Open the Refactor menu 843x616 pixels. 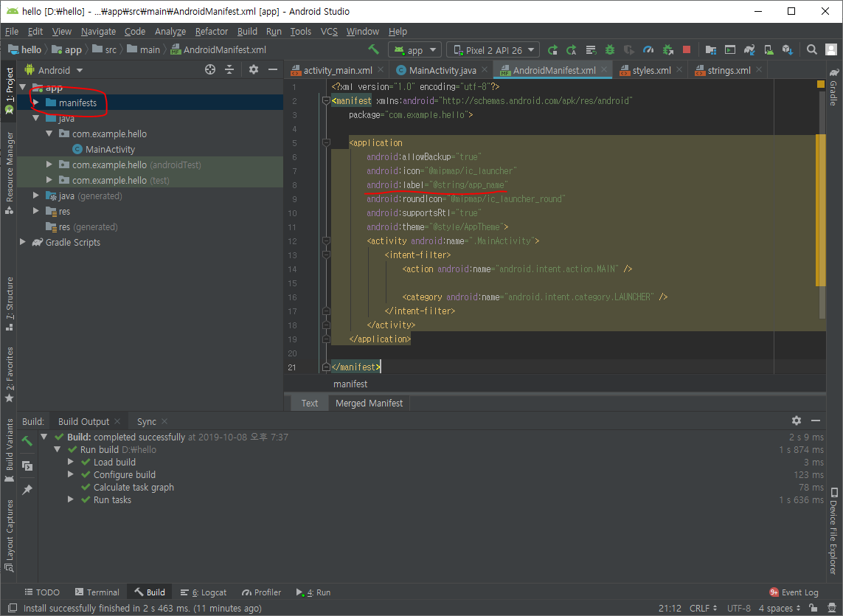tap(211, 31)
